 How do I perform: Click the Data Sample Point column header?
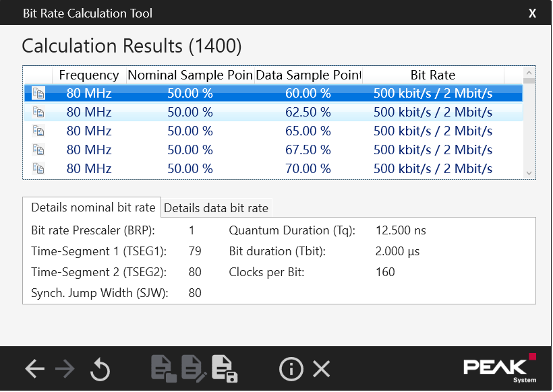[308, 75]
